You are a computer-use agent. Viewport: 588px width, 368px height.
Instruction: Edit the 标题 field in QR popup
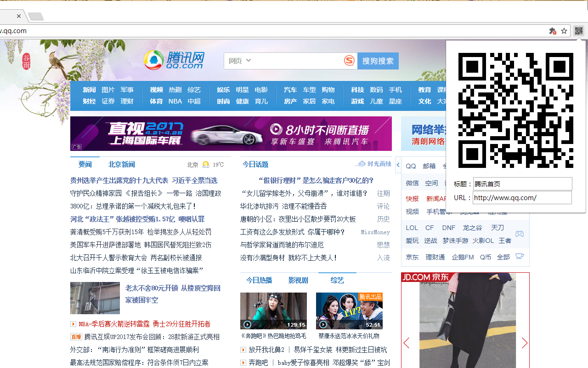click(x=523, y=184)
